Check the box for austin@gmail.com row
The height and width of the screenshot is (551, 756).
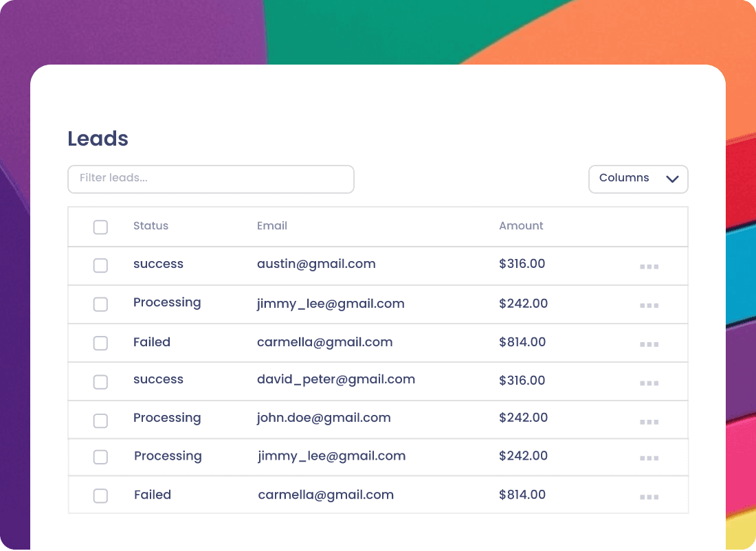100,266
